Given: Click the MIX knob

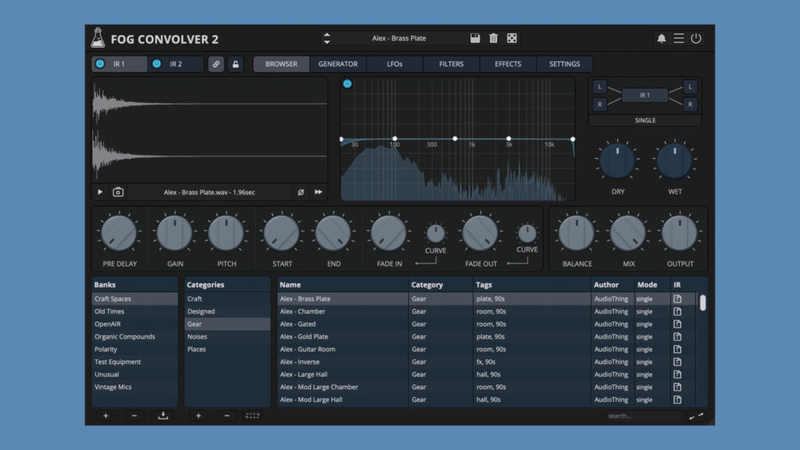Looking at the screenshot, I should click(x=628, y=233).
